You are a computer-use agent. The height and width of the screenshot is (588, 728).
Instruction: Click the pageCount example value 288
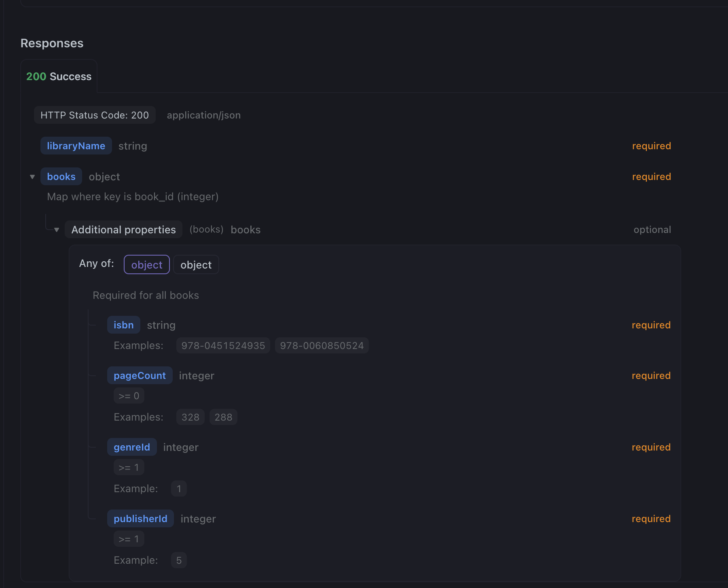click(223, 417)
